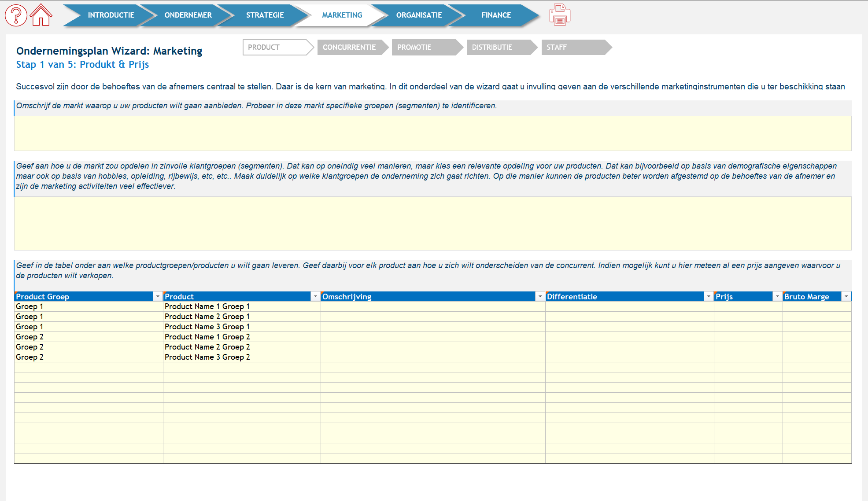The image size is (868, 501).
Task: Click the customer segments input field
Action: (433, 223)
